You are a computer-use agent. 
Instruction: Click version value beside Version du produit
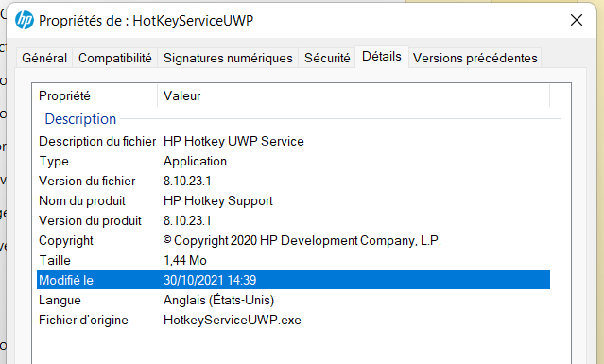[187, 220]
